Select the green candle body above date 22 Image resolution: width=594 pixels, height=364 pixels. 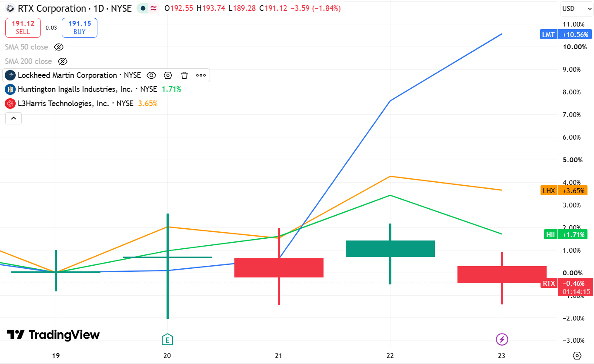[390, 248]
